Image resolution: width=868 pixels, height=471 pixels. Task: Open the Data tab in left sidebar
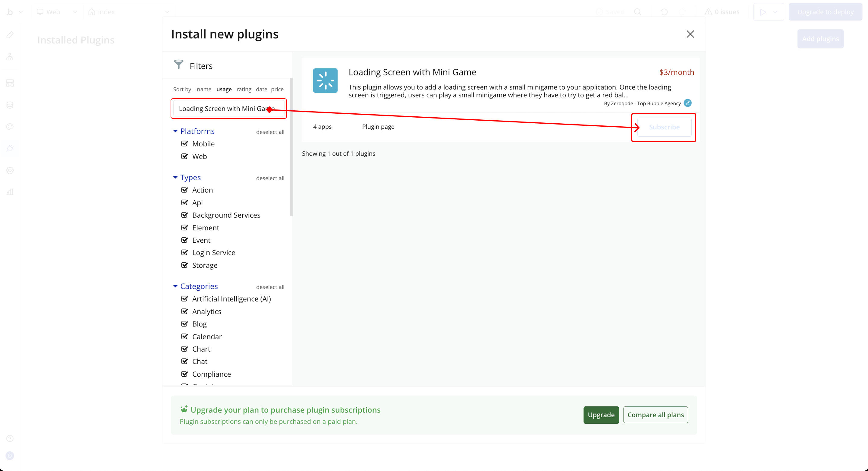[x=10, y=105]
